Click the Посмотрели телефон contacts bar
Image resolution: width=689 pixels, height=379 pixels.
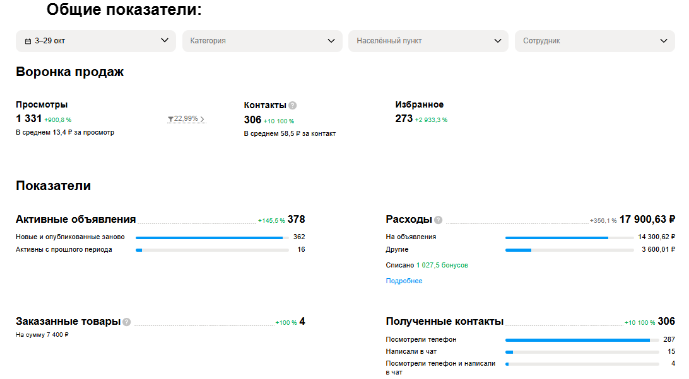click(582, 340)
